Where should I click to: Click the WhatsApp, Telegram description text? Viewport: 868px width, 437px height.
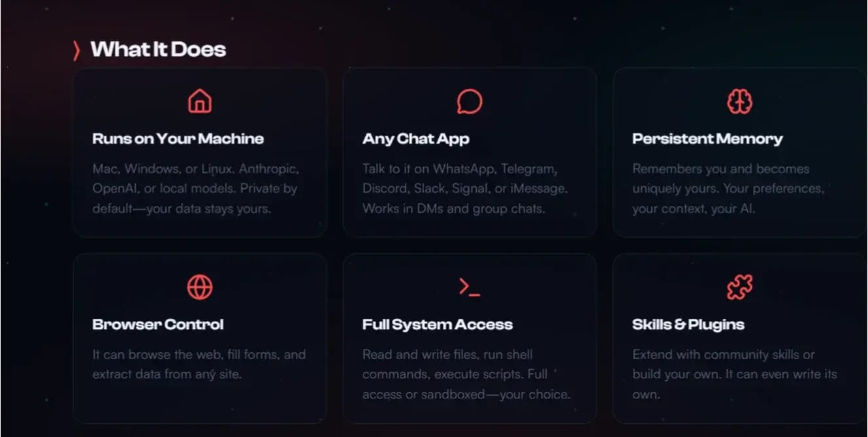coord(466,189)
